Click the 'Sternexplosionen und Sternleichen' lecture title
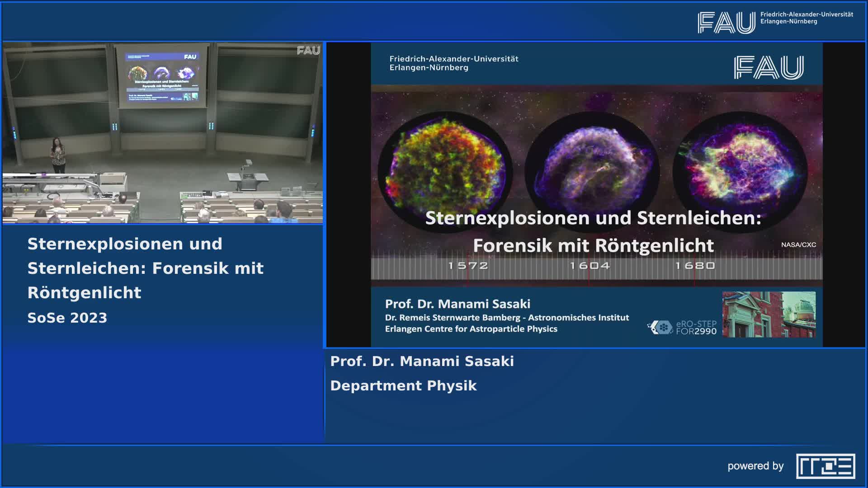 146,267
